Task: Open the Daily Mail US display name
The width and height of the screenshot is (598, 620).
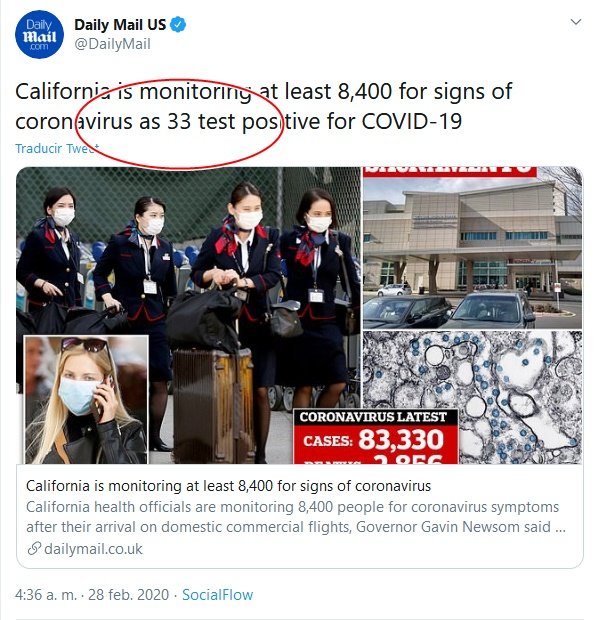Action: (x=120, y=25)
